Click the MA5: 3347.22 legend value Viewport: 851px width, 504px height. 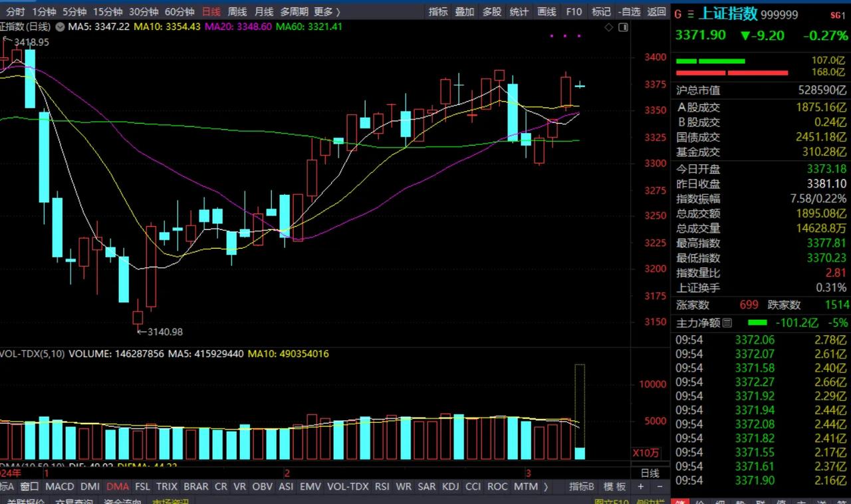click(98, 27)
